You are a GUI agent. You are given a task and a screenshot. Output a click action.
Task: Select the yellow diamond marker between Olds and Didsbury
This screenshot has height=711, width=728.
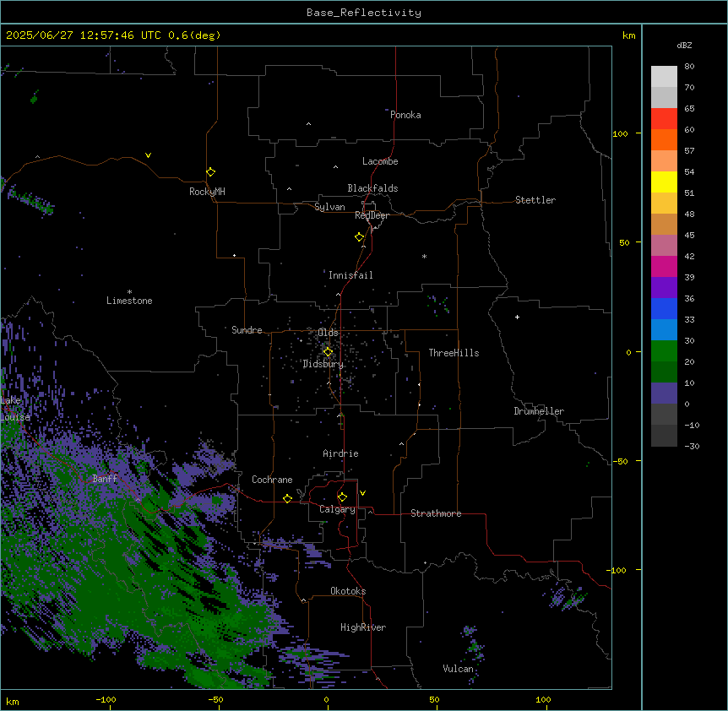(328, 352)
